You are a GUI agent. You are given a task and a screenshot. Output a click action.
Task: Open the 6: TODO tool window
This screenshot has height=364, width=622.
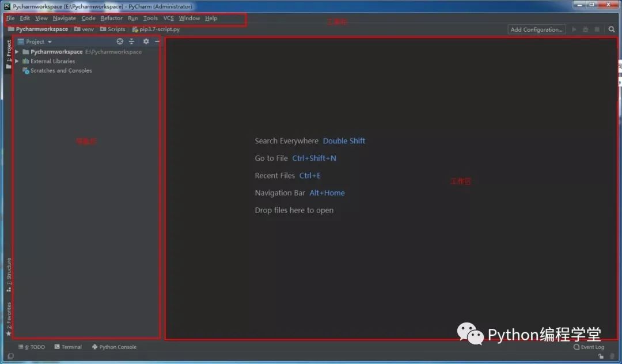32,347
